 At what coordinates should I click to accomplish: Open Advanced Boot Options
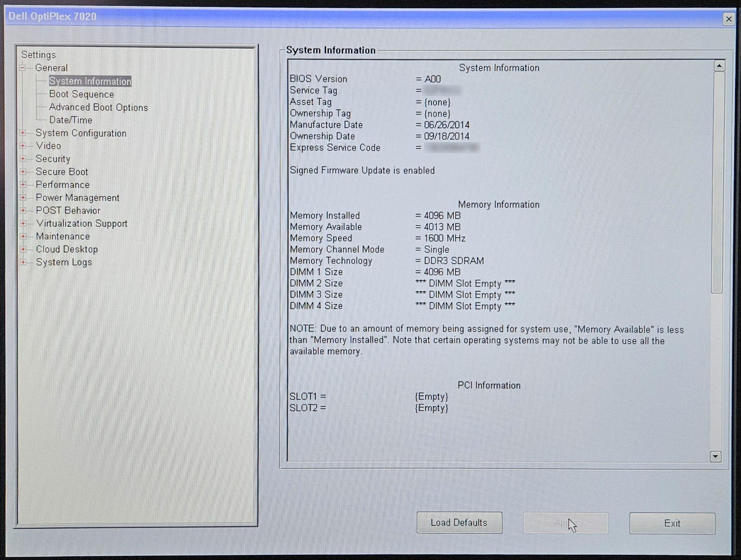coord(99,107)
